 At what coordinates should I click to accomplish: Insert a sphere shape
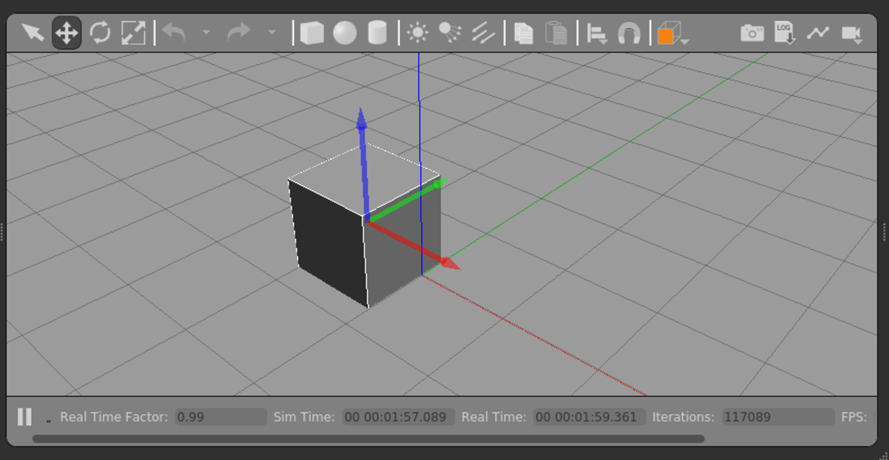click(x=345, y=33)
